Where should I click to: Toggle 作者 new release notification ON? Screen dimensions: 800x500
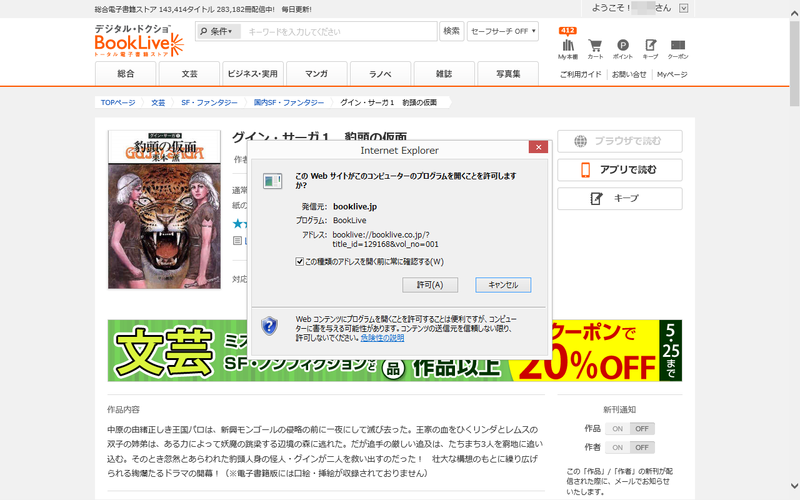619,447
